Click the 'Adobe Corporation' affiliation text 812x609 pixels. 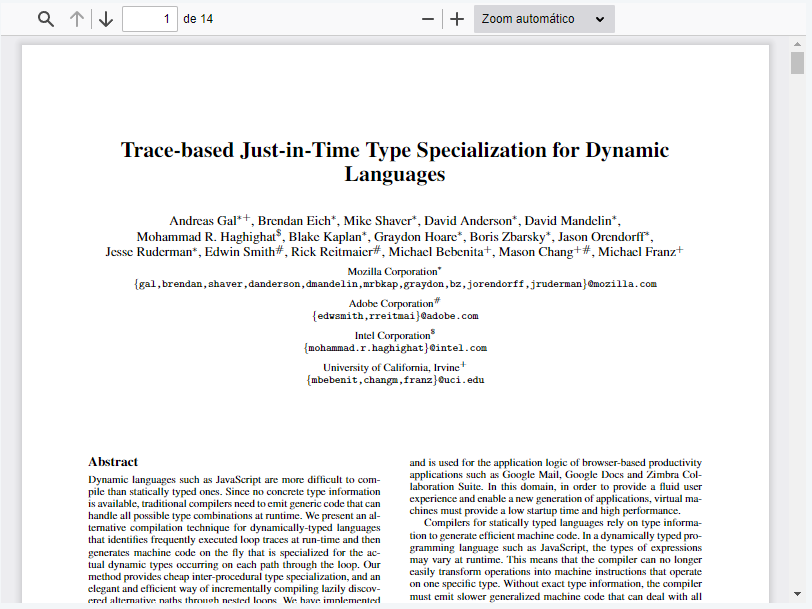click(x=390, y=304)
